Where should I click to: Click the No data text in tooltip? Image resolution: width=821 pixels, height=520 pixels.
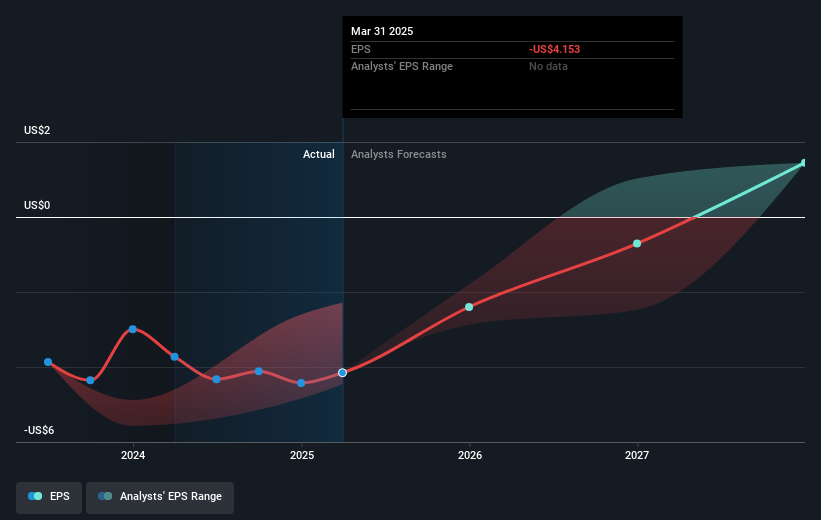coord(548,67)
